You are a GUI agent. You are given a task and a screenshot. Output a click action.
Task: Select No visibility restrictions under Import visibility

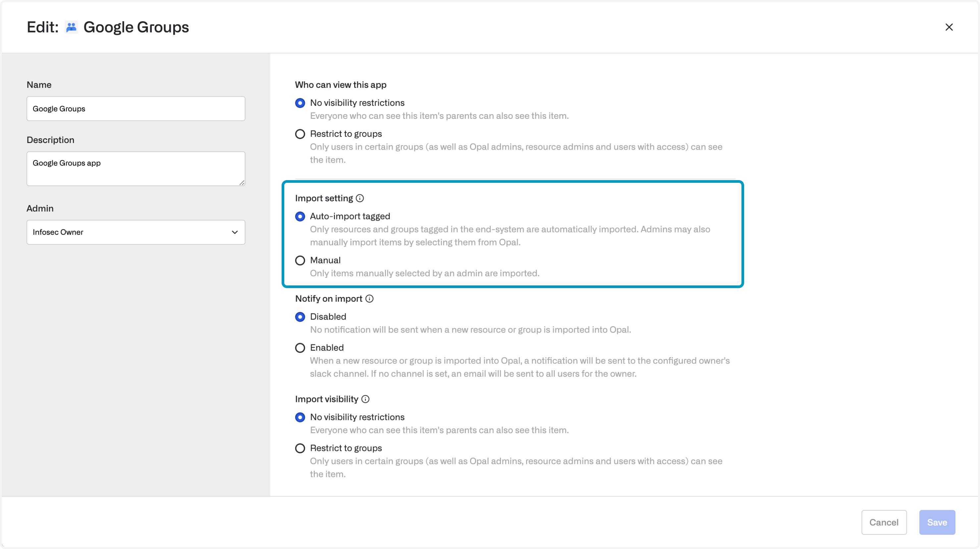point(300,417)
